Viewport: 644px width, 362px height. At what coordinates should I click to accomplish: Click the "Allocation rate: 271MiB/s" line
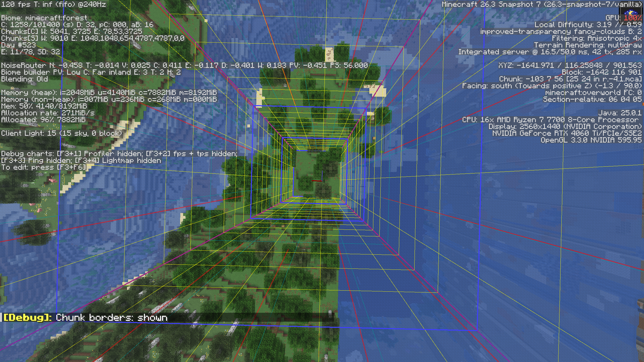48,113
